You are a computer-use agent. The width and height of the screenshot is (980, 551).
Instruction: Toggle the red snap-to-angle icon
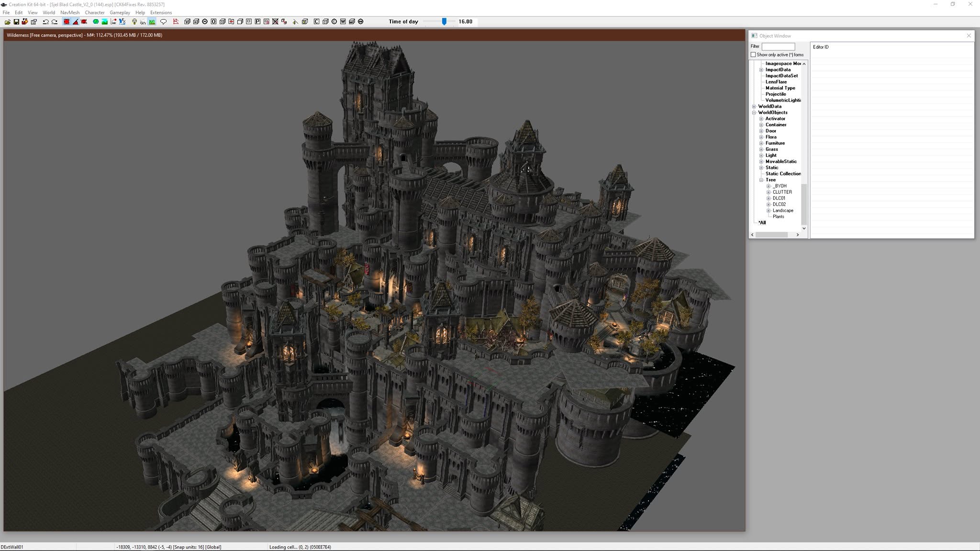76,22
